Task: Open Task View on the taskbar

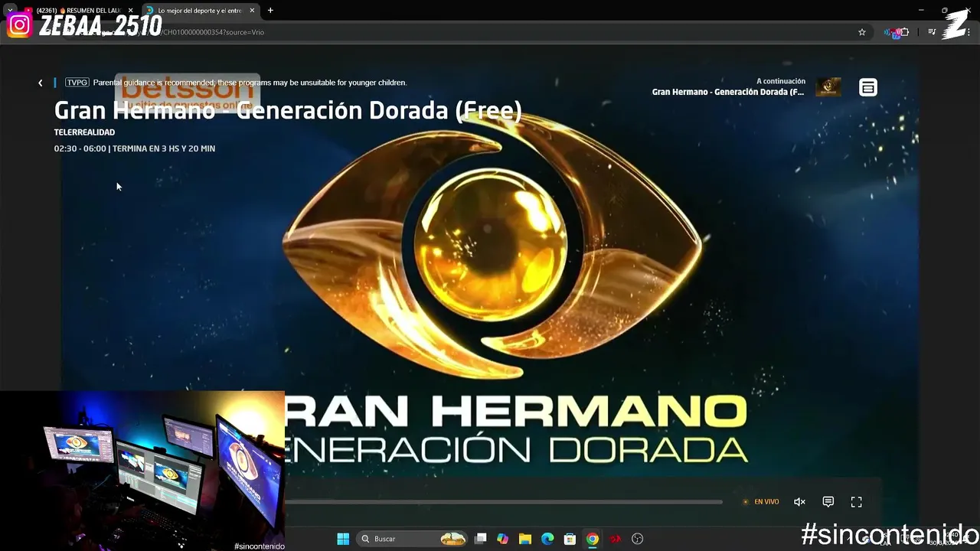Action: tap(480, 539)
